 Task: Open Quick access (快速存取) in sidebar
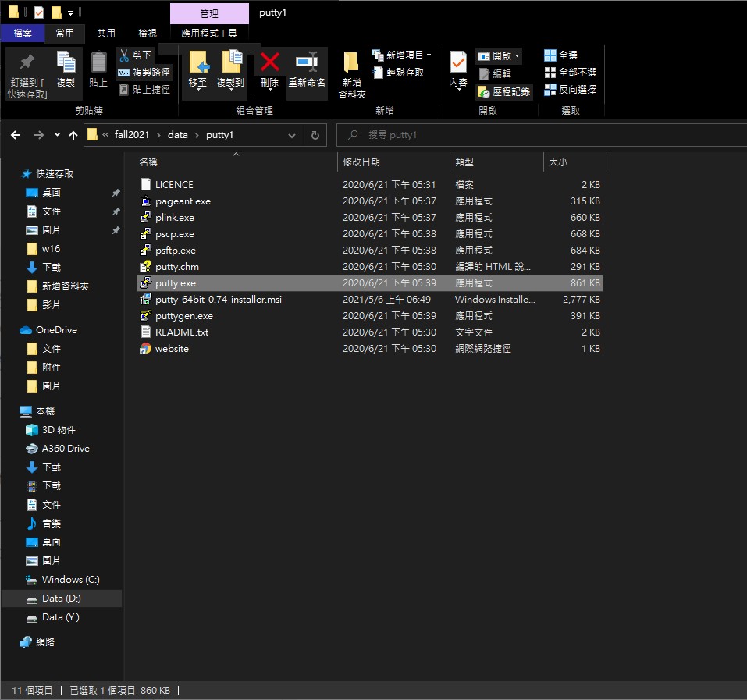coord(55,174)
